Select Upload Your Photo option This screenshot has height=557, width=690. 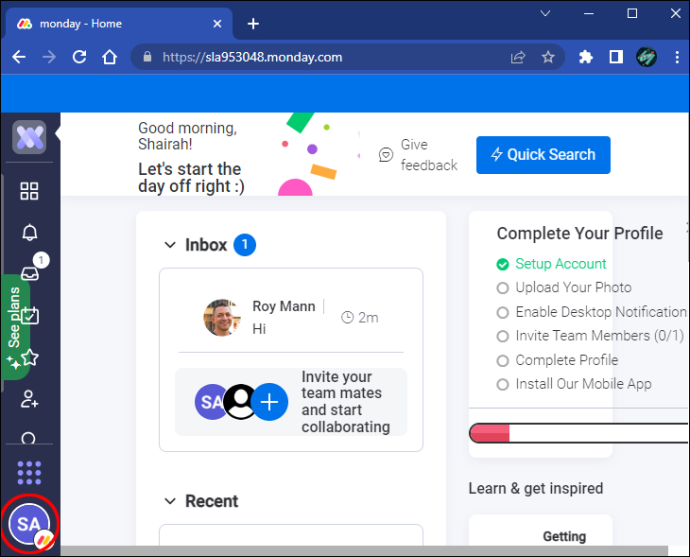point(564,288)
